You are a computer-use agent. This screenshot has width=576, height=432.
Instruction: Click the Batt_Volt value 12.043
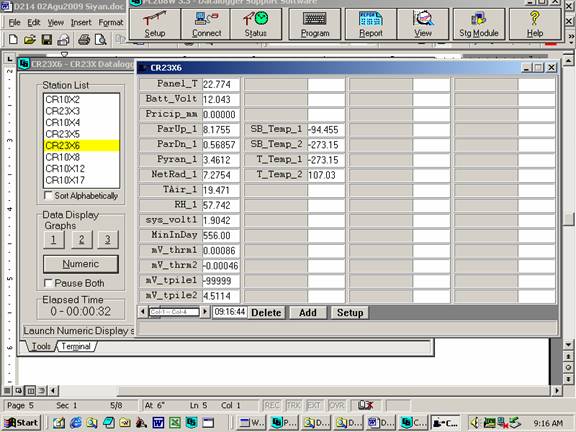pos(221,99)
